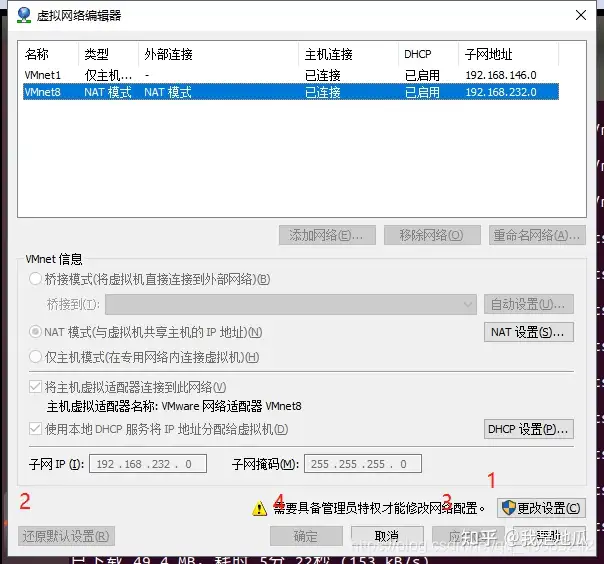Screen dimensions: 604x564
Task: Open NAT 设置 dialog
Action: (528, 332)
